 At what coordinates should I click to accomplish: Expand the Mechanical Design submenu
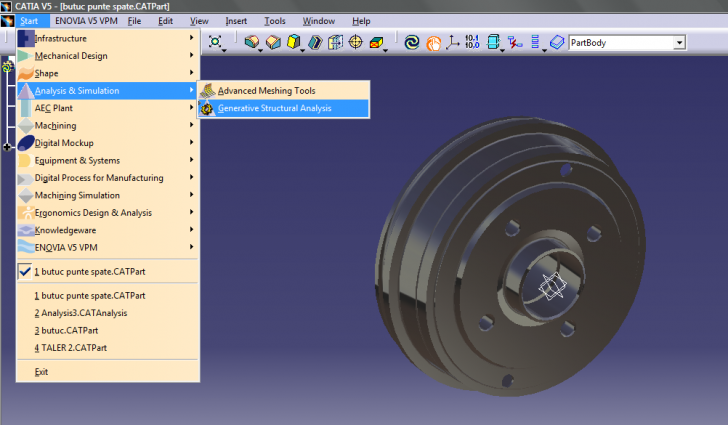tap(108, 56)
